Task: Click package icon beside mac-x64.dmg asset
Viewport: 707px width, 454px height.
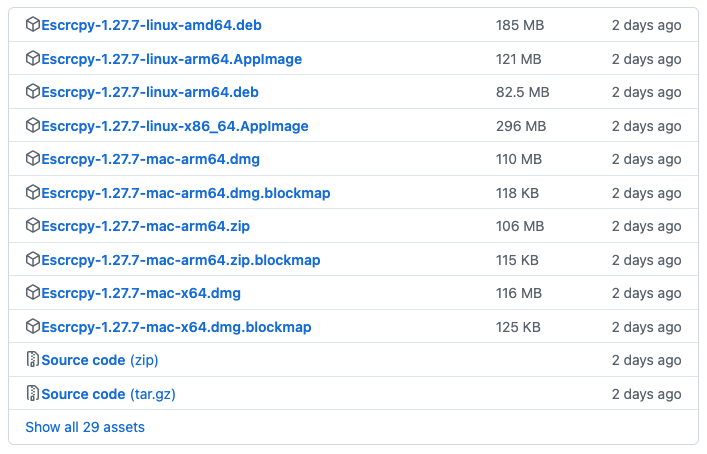Action: (x=33, y=293)
